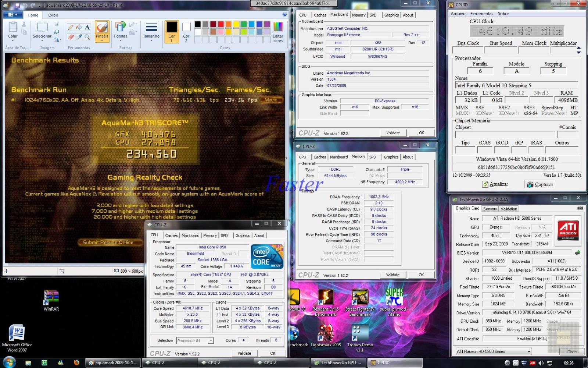Click the Windows Start orb

pos(8,362)
